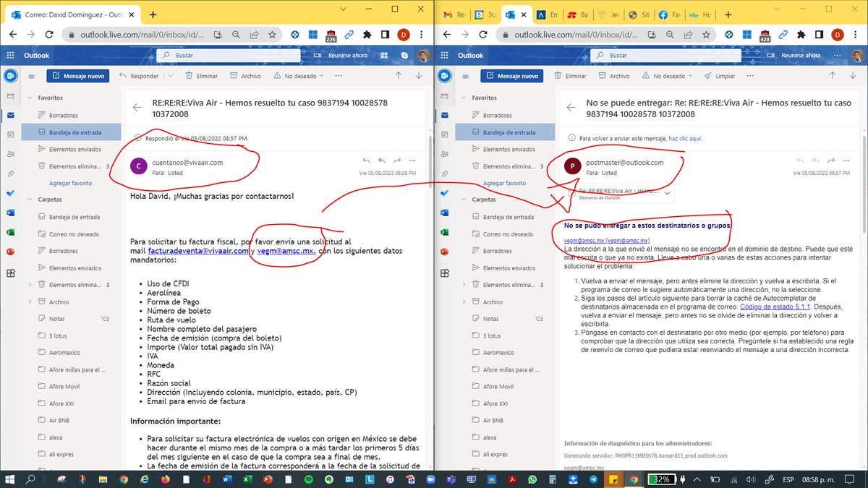Viewport: 868px width, 488px height.
Task: Open Word app in left window's app rail
Action: coord(10,213)
